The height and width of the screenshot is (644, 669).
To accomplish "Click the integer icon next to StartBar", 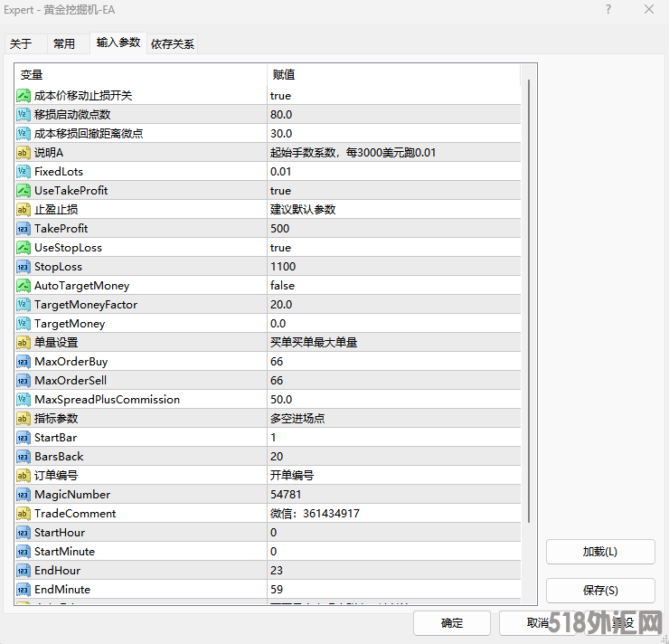I will tap(23, 438).
